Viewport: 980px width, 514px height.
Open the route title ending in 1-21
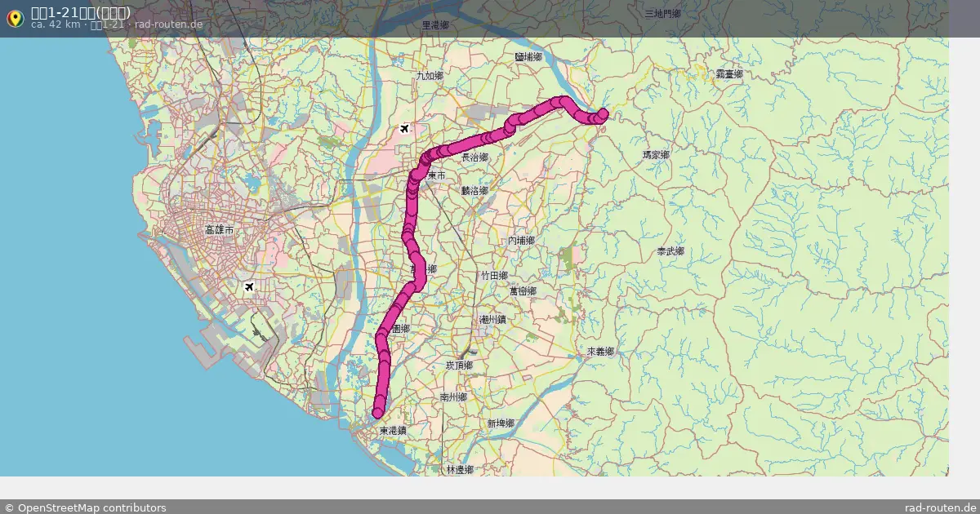[80, 12]
